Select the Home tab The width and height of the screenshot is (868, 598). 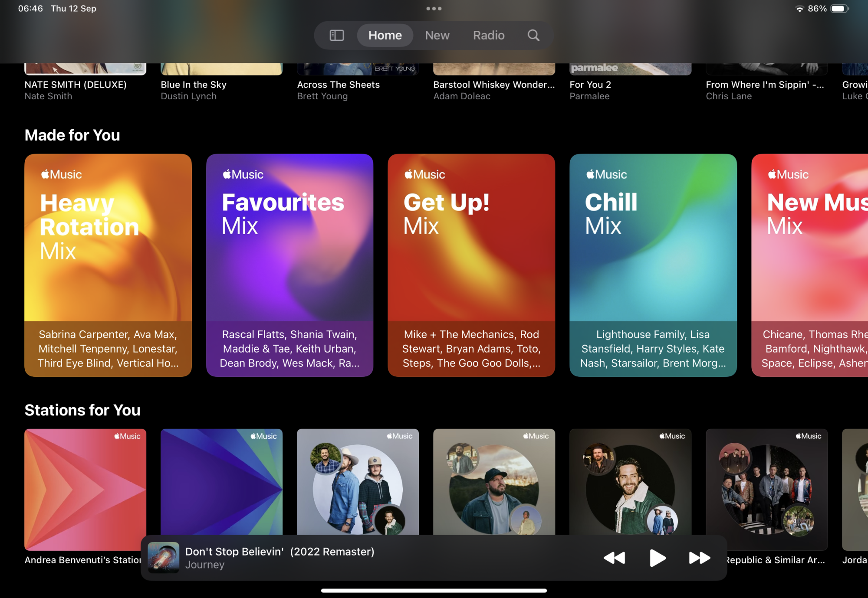(x=385, y=35)
